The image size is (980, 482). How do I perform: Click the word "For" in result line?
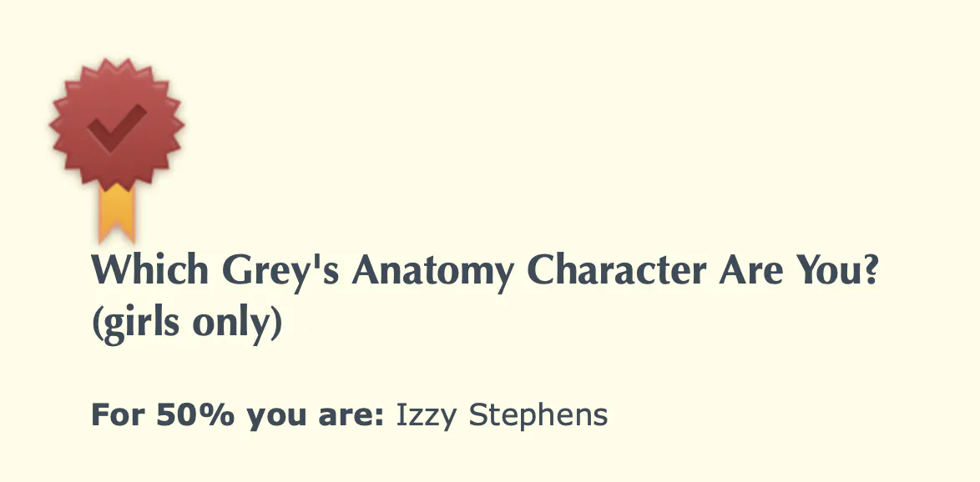118,414
